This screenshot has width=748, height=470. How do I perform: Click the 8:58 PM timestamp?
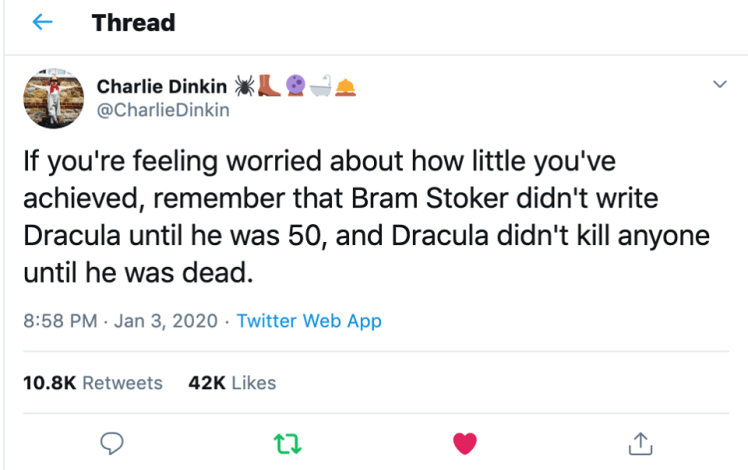(x=59, y=321)
